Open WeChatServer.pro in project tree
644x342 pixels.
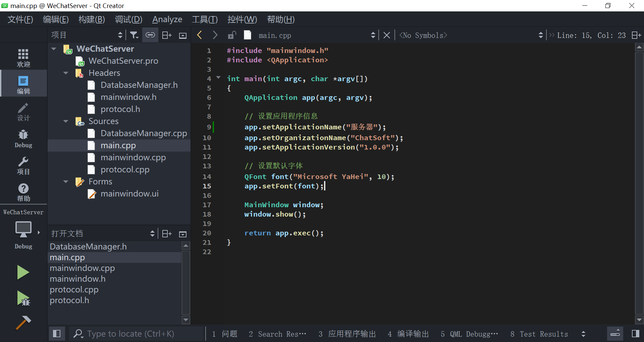pos(123,61)
